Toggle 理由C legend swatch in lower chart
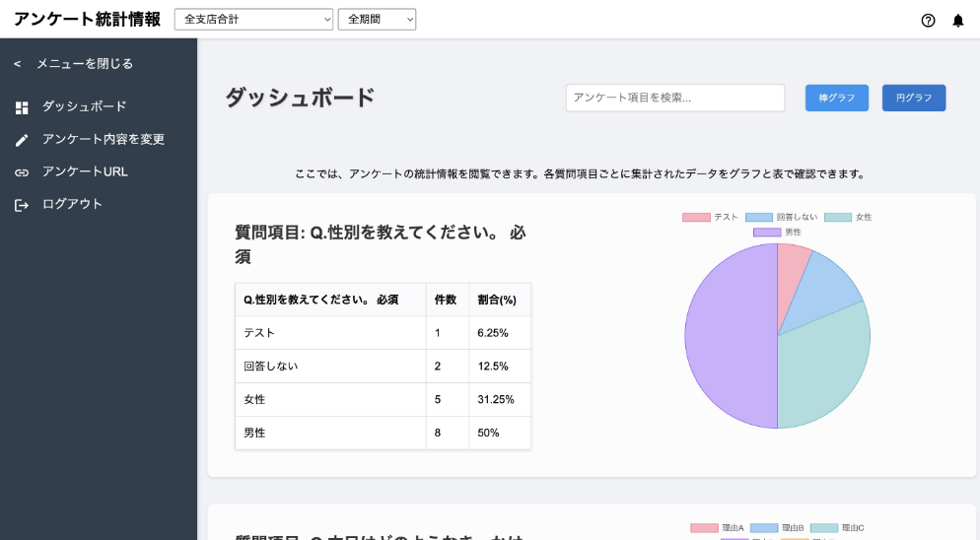 tap(824, 528)
